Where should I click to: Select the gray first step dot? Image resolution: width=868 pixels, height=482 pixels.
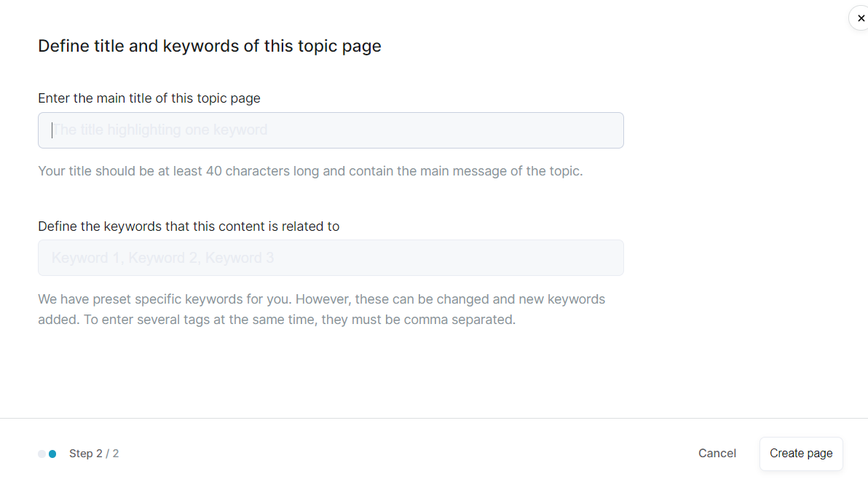pos(42,454)
